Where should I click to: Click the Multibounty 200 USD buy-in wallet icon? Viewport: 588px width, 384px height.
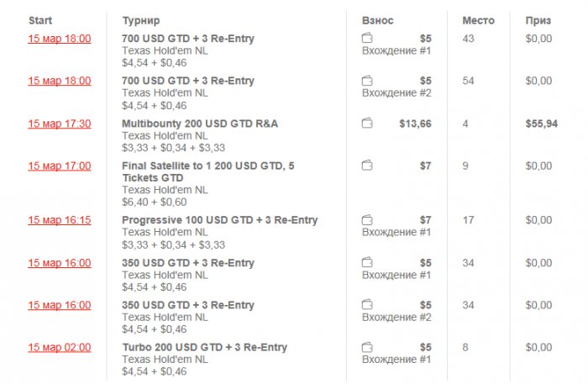(366, 124)
